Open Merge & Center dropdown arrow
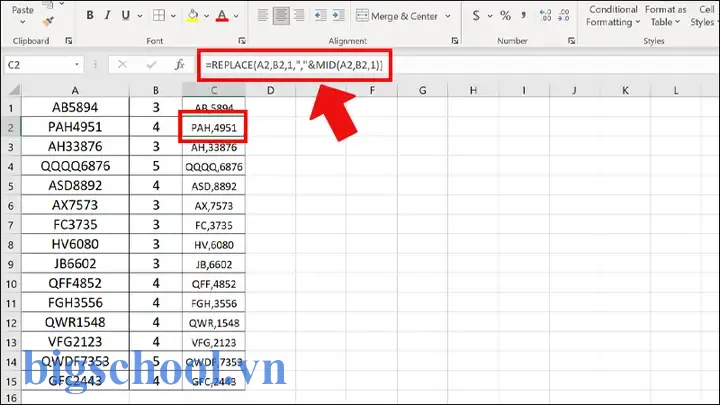This screenshot has height=405, width=720. 448,16
